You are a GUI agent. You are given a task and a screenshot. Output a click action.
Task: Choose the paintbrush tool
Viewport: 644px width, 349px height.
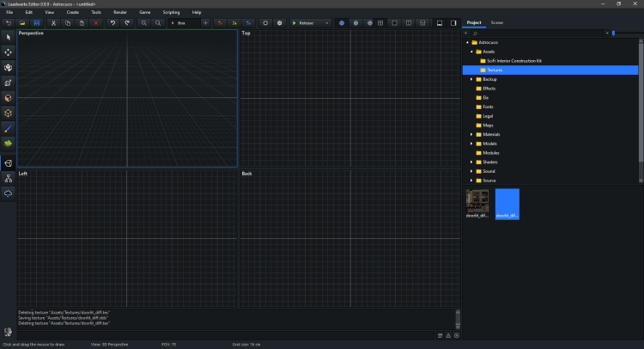click(x=9, y=128)
